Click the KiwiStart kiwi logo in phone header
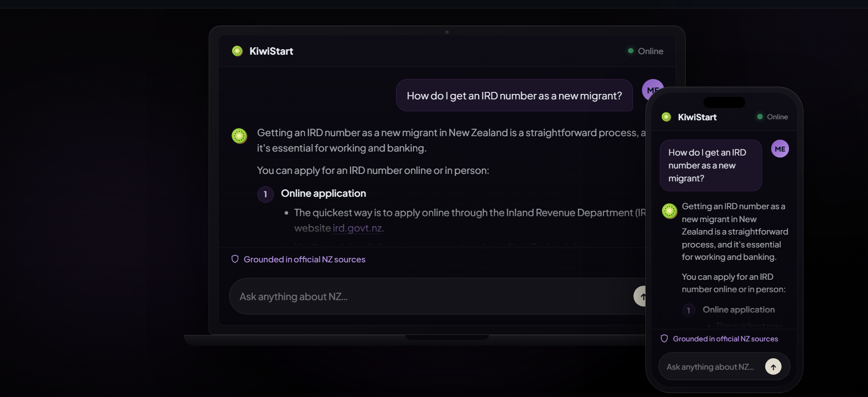Viewport: 868px width, 397px height. (x=667, y=117)
